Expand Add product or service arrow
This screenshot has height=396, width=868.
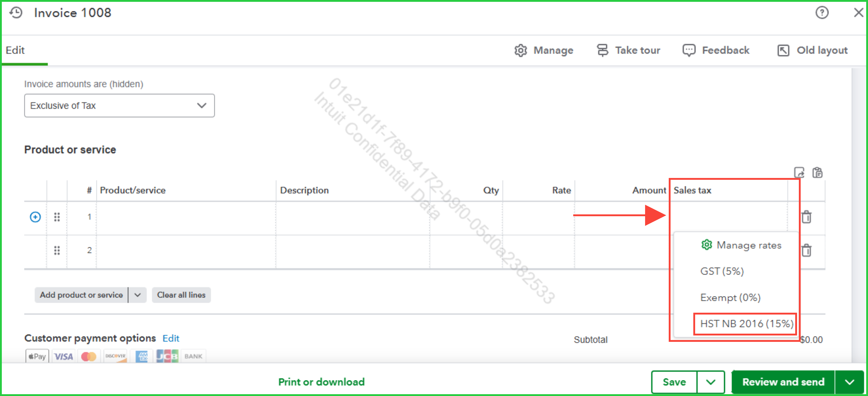point(137,295)
